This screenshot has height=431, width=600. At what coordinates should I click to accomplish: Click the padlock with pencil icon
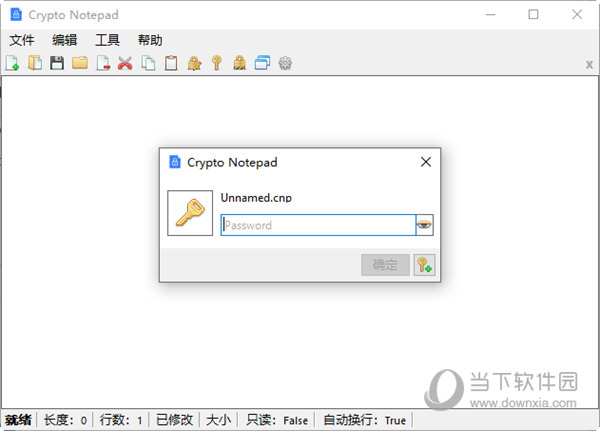pyautogui.click(x=194, y=63)
